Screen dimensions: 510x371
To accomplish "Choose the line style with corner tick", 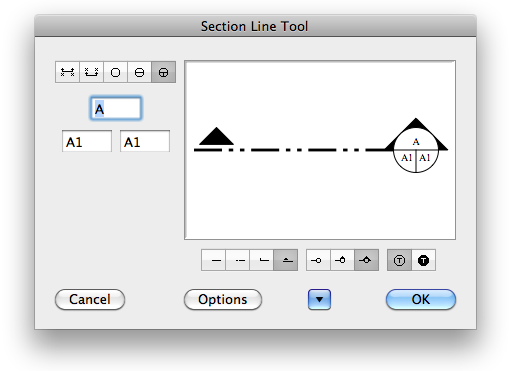I will click(262, 260).
